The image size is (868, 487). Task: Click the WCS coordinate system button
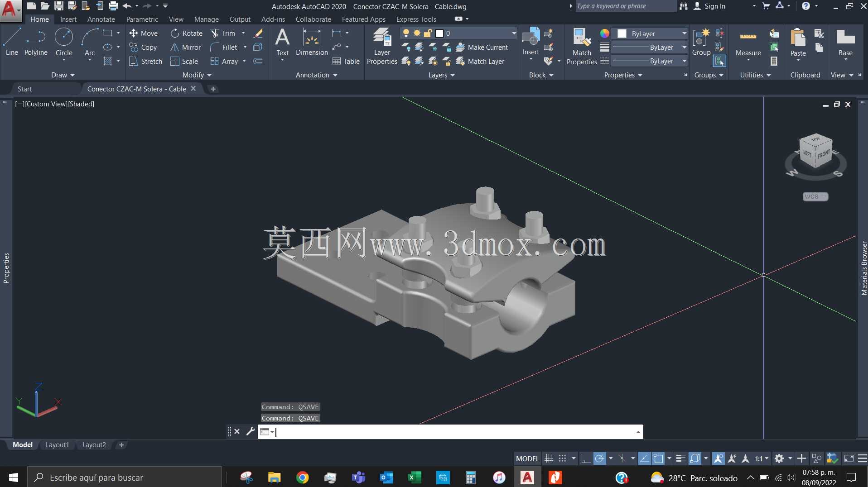(x=815, y=196)
